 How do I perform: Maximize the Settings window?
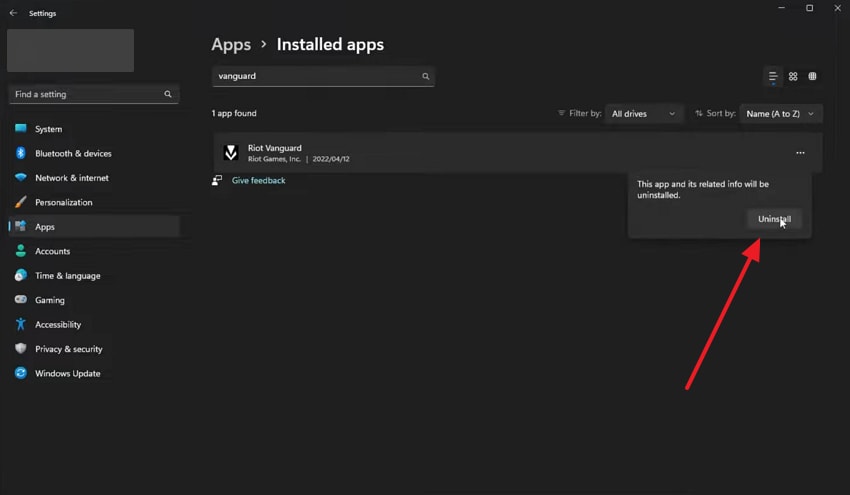click(809, 8)
